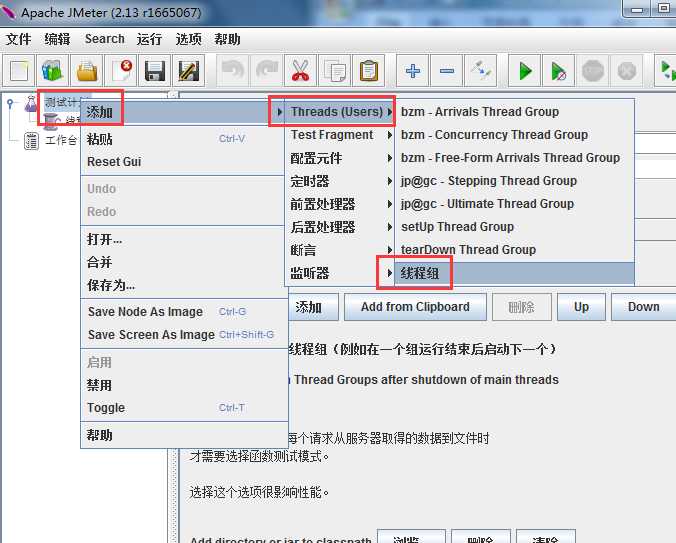Click the grey Stop toolbar icon
The image size is (676, 543).
pos(593,71)
